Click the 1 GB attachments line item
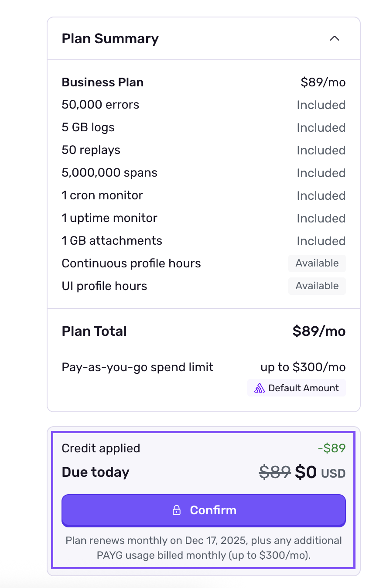 coord(112,241)
